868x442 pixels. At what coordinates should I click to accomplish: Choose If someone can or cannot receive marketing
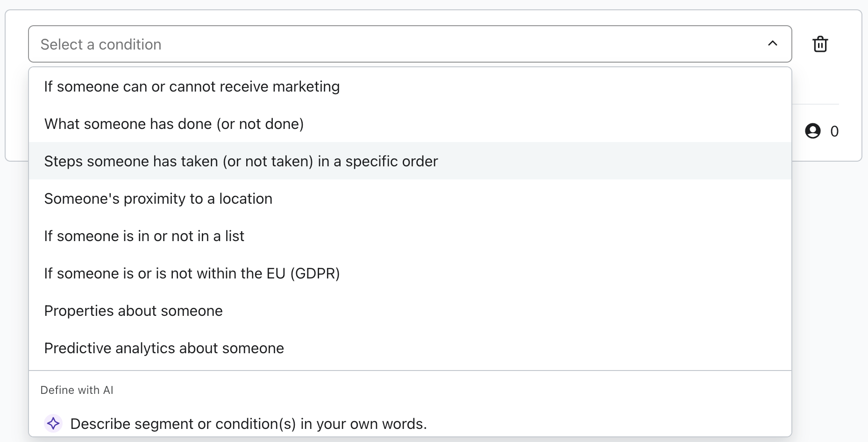(x=192, y=86)
